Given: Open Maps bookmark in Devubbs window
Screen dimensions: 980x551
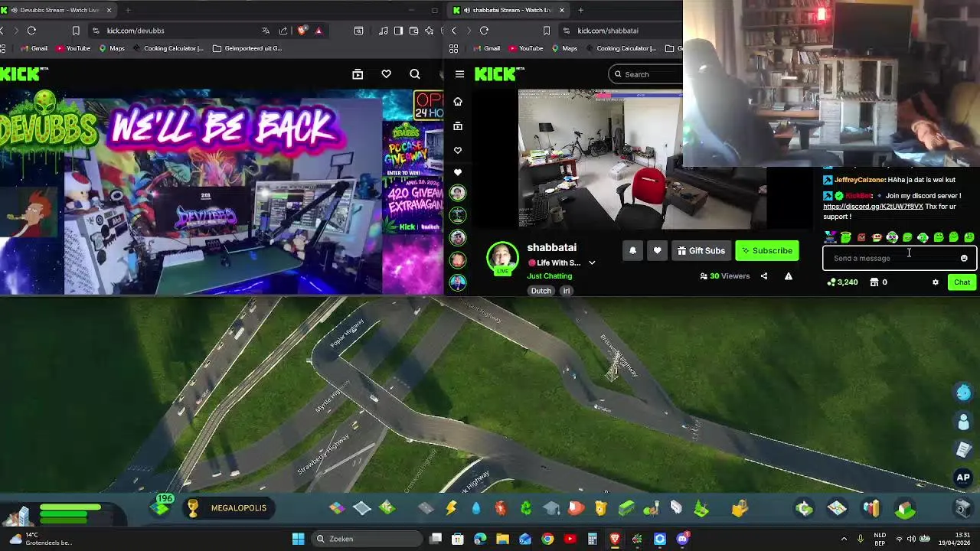Looking at the screenshot, I should [112, 48].
